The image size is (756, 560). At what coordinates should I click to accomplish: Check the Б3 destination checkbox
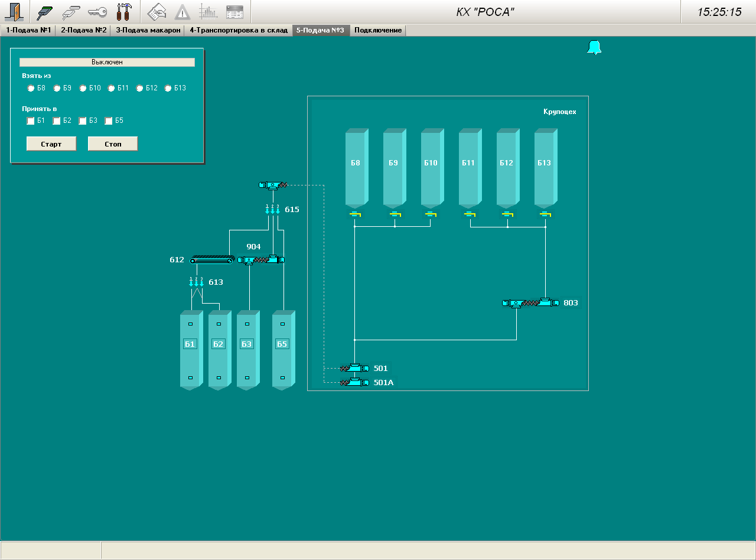pos(83,121)
